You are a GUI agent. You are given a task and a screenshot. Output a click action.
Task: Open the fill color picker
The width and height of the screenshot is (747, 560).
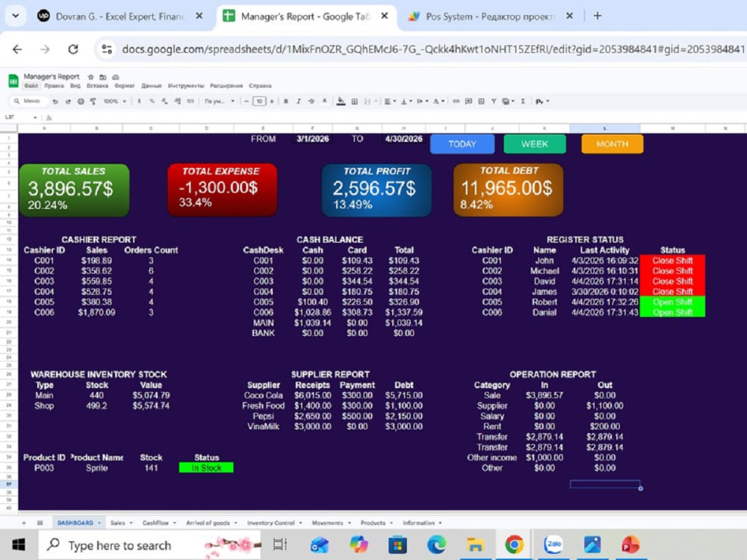pos(341,102)
